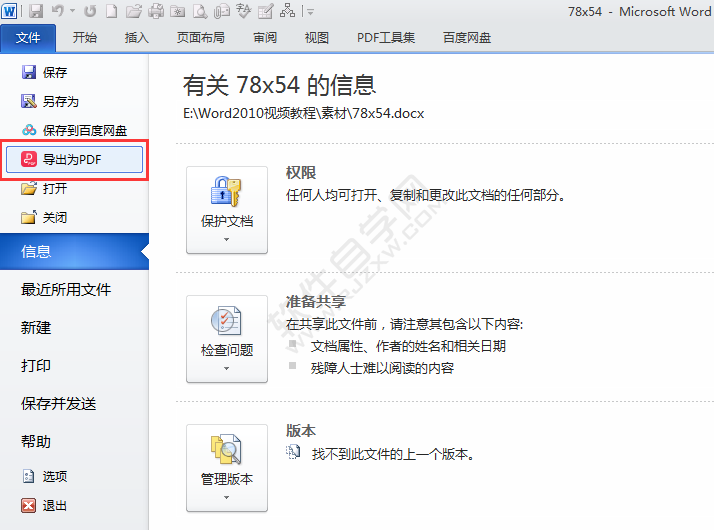The height and width of the screenshot is (530, 714).
Task: Click the Word application icon in the title bar
Action: click(x=9, y=11)
